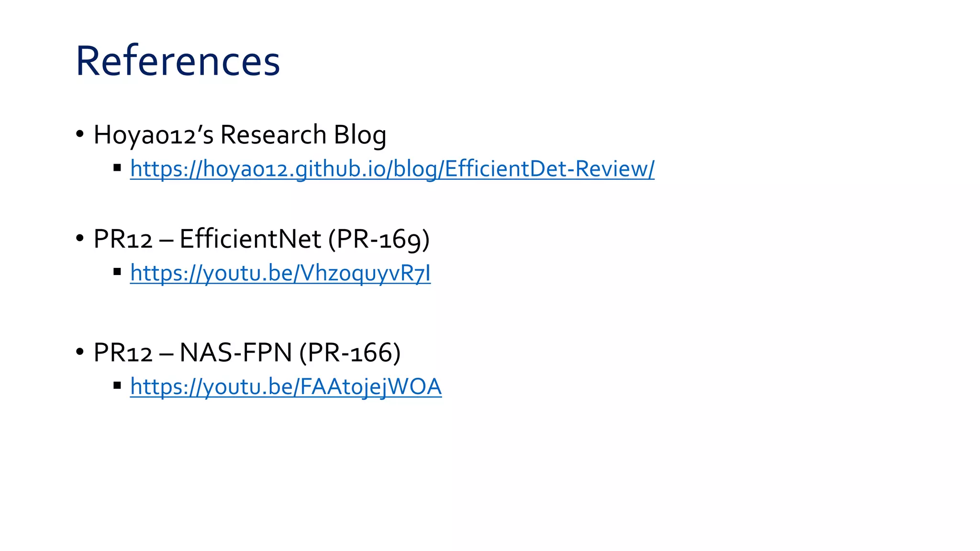
Task: Click the EfficientDet-Review portion of the blog URL
Action: point(546,169)
